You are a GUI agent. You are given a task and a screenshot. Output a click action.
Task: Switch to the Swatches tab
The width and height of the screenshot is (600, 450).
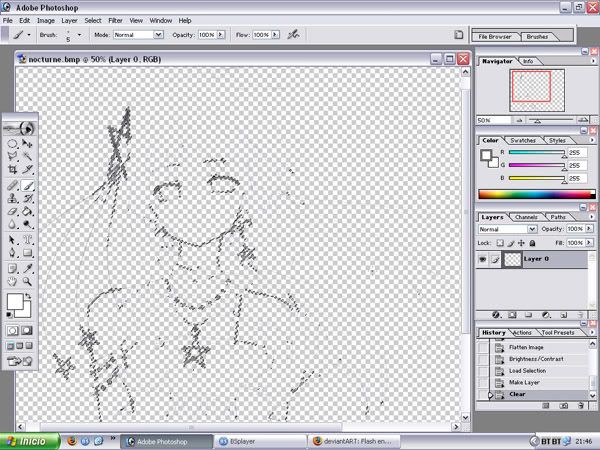point(523,140)
